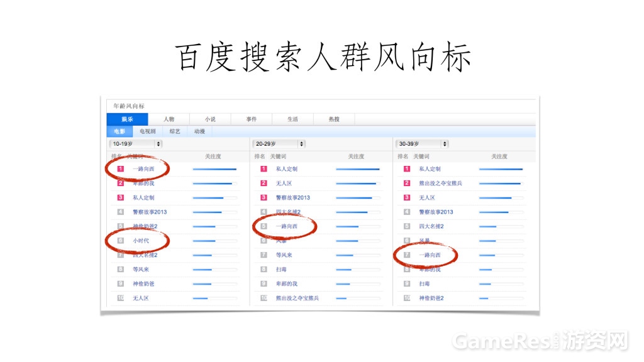This screenshot has width=644, height=362.
Task: Open 私人定制 in the 10-19岁 list
Action: [x=143, y=197]
